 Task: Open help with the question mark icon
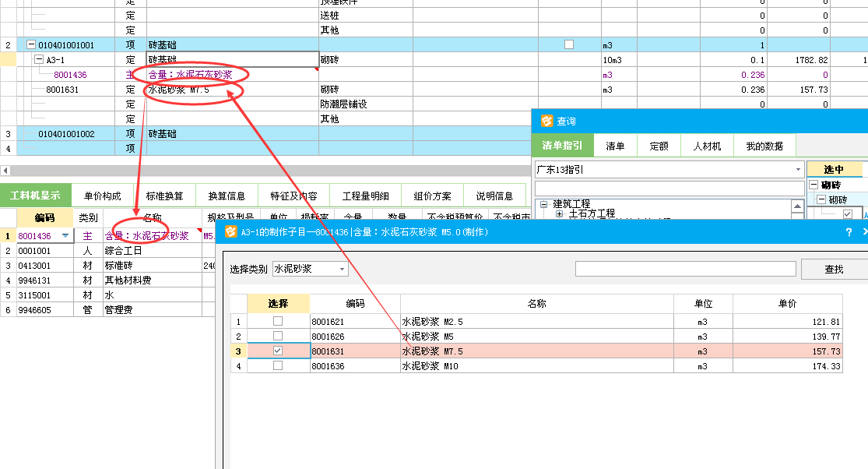[849, 232]
